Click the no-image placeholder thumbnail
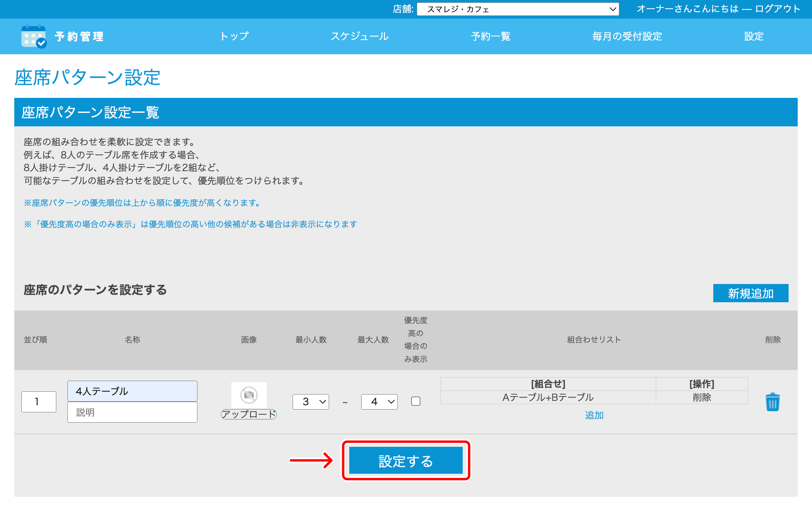This screenshot has height=530, width=812. click(249, 395)
